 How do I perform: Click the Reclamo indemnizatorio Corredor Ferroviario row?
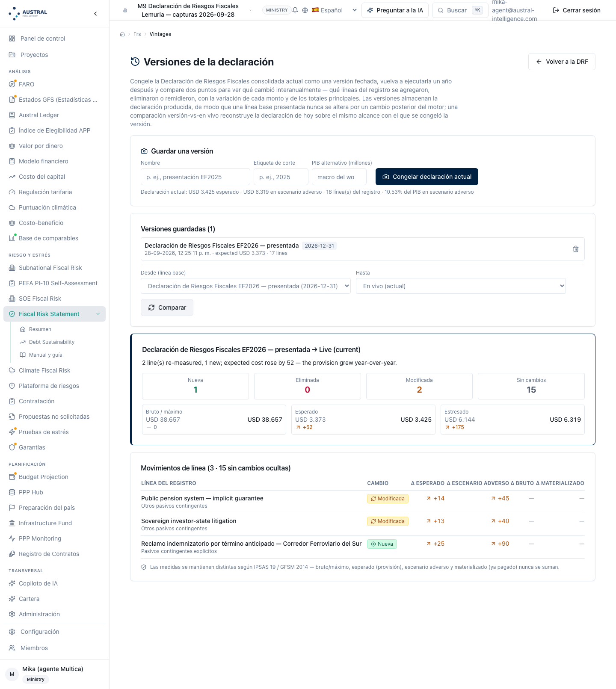coord(363,547)
